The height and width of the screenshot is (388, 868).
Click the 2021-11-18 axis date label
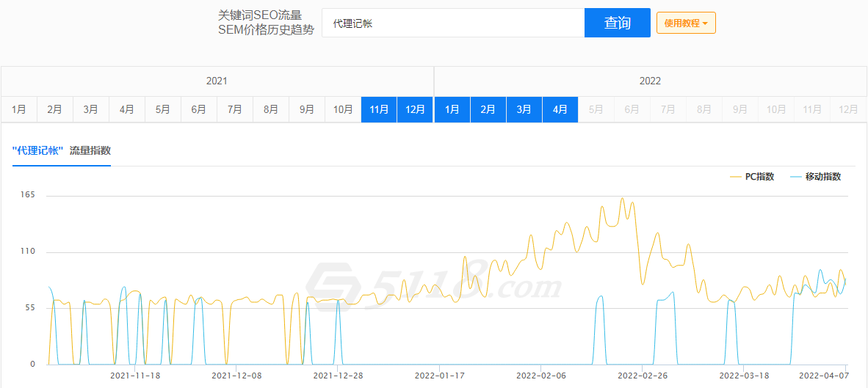(135, 376)
